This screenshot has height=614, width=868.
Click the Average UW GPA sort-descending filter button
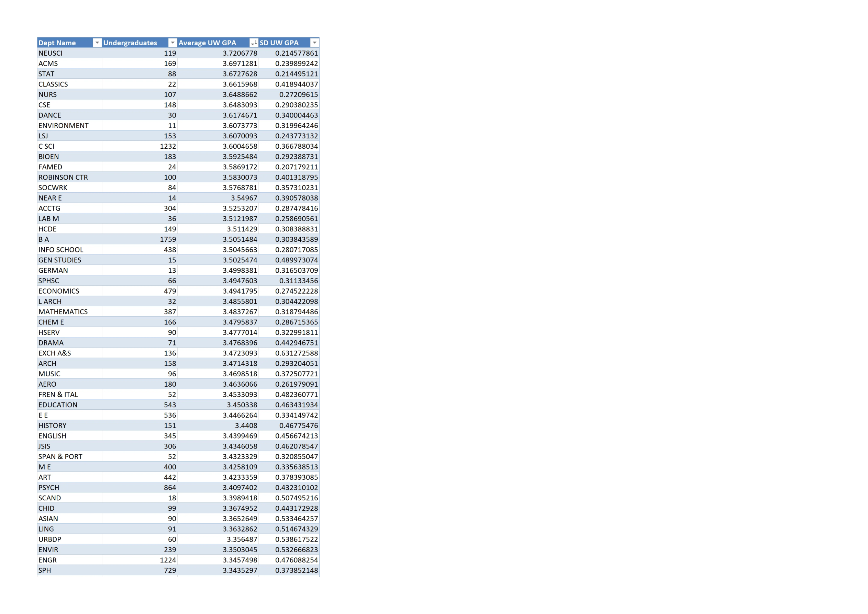pos(254,43)
